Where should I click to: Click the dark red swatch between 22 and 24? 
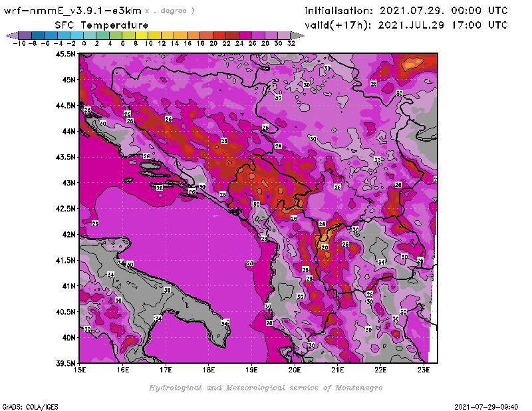click(232, 35)
